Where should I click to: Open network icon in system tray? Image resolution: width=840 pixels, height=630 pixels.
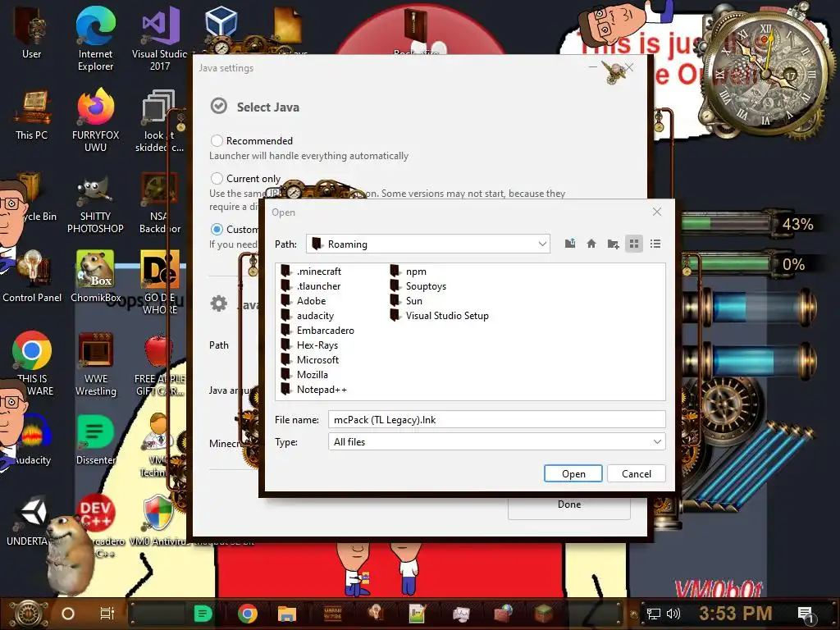pos(654,614)
